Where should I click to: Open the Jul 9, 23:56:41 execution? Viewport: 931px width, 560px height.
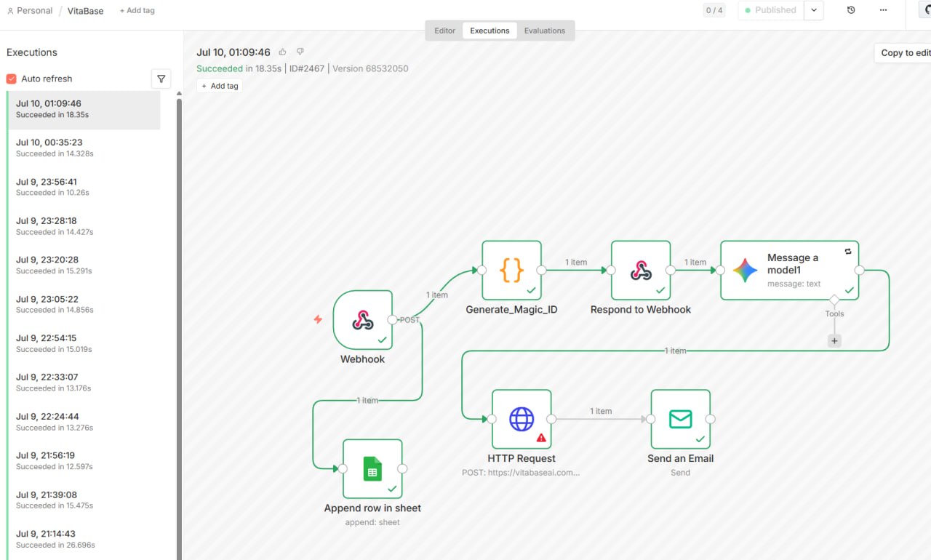click(x=84, y=187)
